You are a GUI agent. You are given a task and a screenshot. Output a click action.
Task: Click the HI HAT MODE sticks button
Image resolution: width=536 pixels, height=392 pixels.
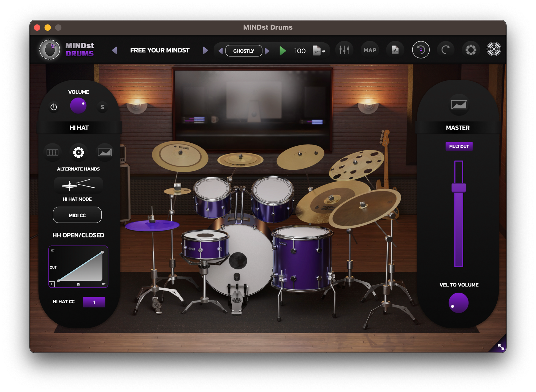click(77, 185)
